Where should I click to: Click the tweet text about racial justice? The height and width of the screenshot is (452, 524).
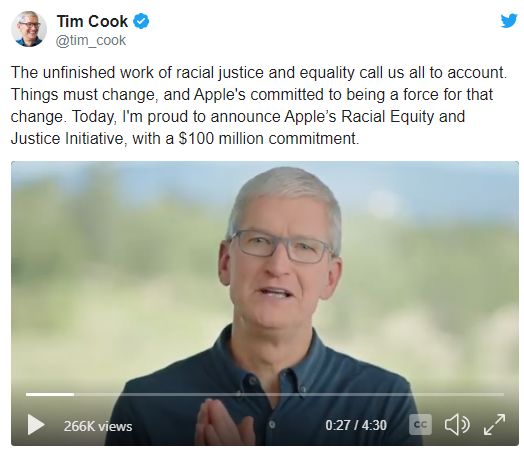pos(259,105)
